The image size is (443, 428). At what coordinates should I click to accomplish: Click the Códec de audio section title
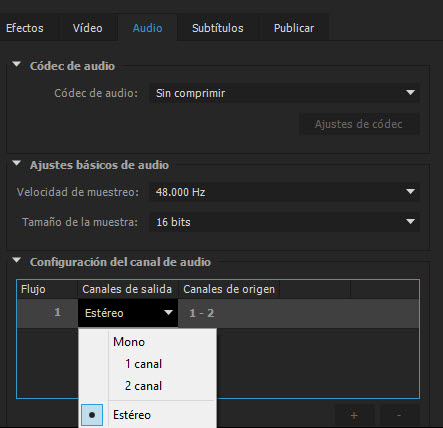72,66
